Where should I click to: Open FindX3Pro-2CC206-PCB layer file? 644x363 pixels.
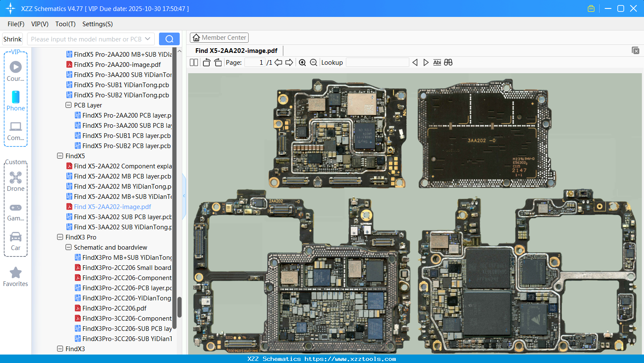tap(123, 288)
